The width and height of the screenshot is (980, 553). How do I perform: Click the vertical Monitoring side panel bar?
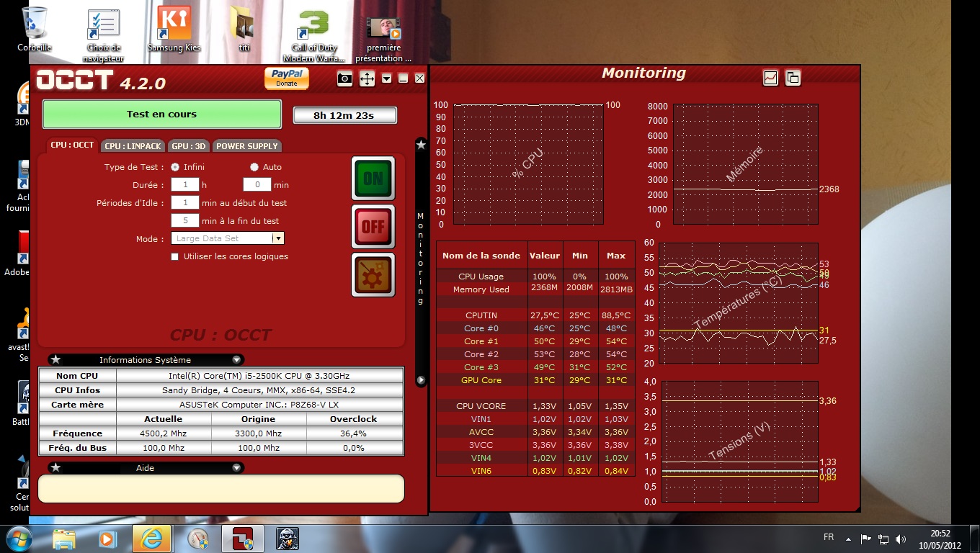(x=421, y=259)
